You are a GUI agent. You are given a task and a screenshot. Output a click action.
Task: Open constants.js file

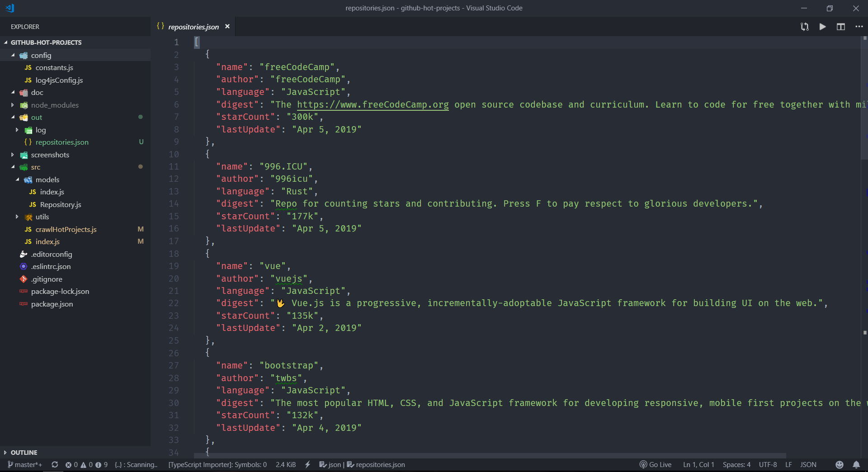click(x=54, y=67)
